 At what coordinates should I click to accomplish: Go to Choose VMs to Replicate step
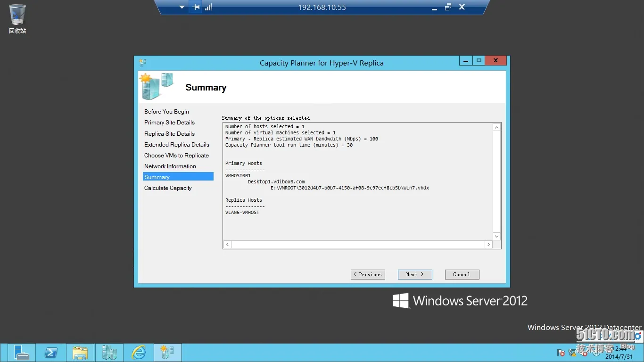tap(176, 156)
